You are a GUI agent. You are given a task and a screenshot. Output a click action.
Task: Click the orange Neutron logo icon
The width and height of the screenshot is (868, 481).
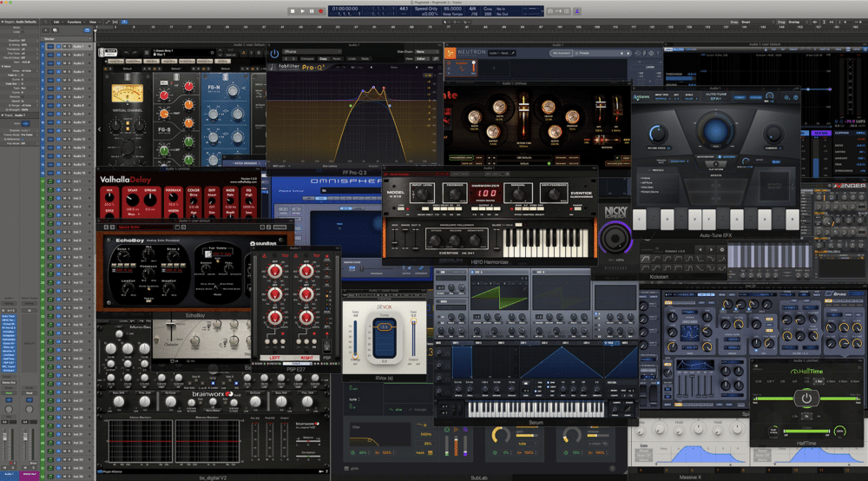[450, 53]
